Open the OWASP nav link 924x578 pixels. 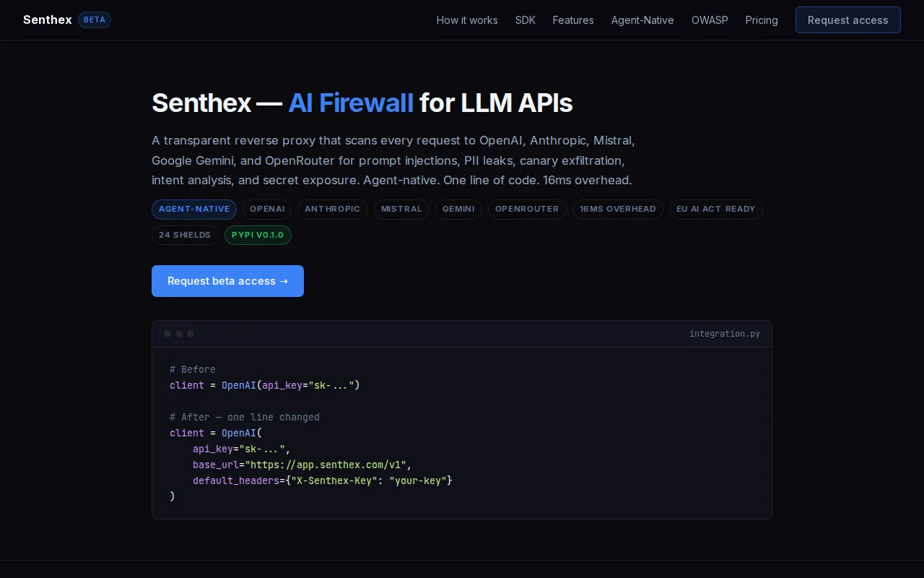click(710, 20)
